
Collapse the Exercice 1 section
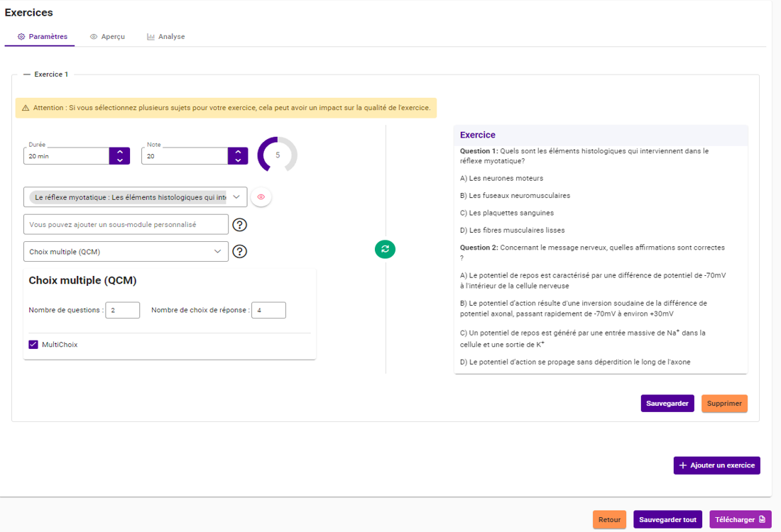[27, 74]
